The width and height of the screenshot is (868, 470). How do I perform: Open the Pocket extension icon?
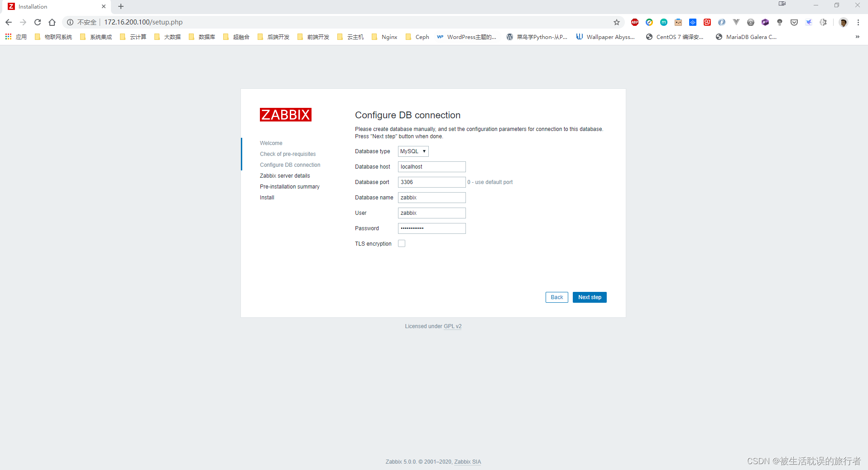794,22
